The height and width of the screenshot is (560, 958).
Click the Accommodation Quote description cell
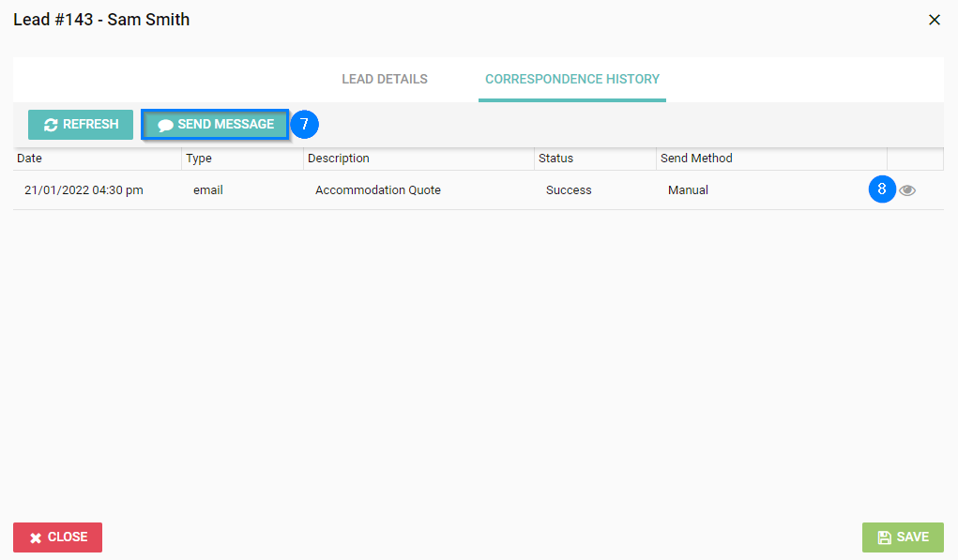[x=378, y=190]
